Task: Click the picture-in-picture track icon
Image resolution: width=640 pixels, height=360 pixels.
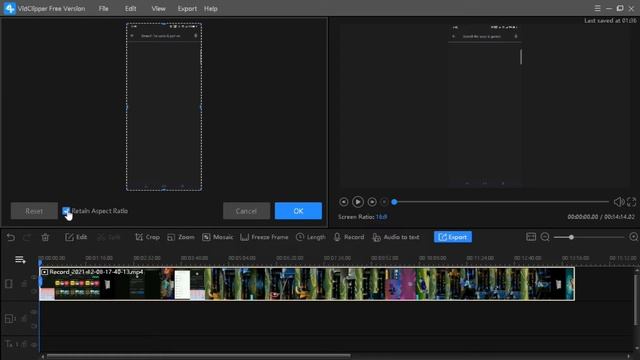Action: coord(9,319)
